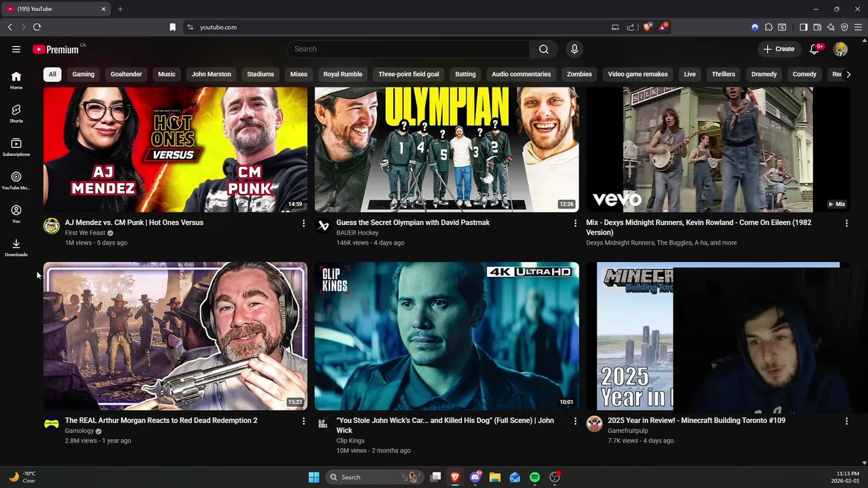Reload the page

(37, 27)
